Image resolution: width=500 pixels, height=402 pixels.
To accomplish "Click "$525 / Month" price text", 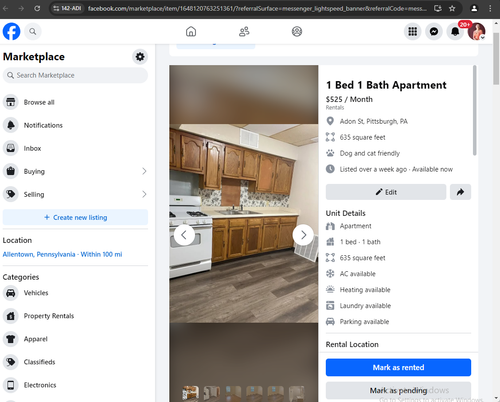I will [x=349, y=99].
